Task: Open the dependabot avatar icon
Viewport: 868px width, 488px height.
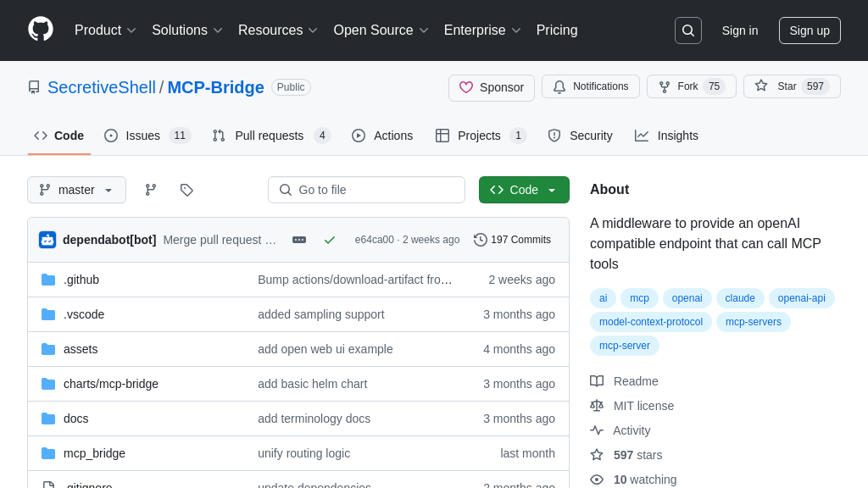Action: point(47,240)
